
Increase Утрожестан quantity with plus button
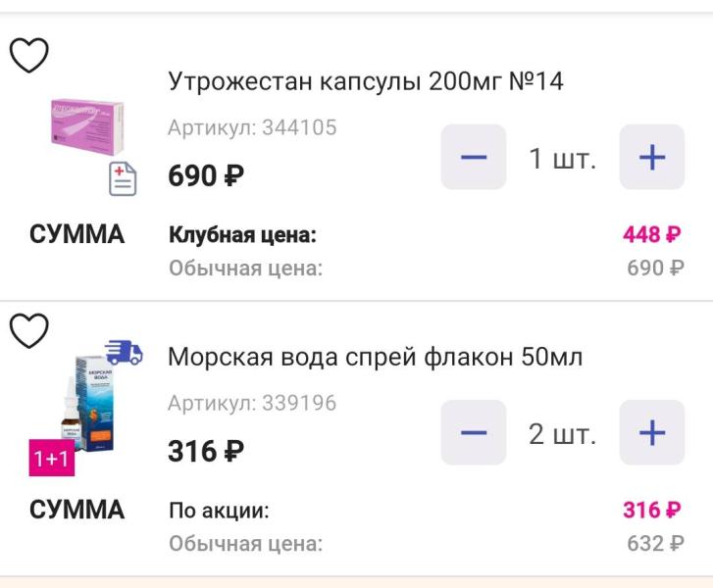(652, 157)
